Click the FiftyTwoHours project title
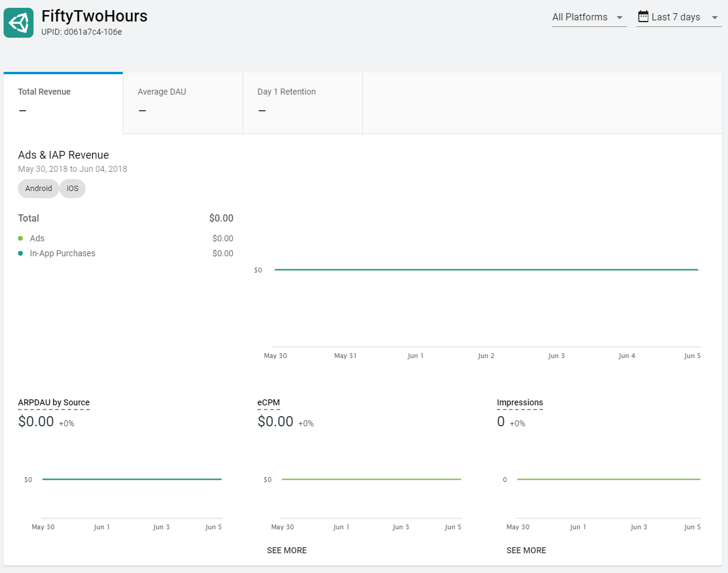The height and width of the screenshot is (573, 728). [95, 16]
